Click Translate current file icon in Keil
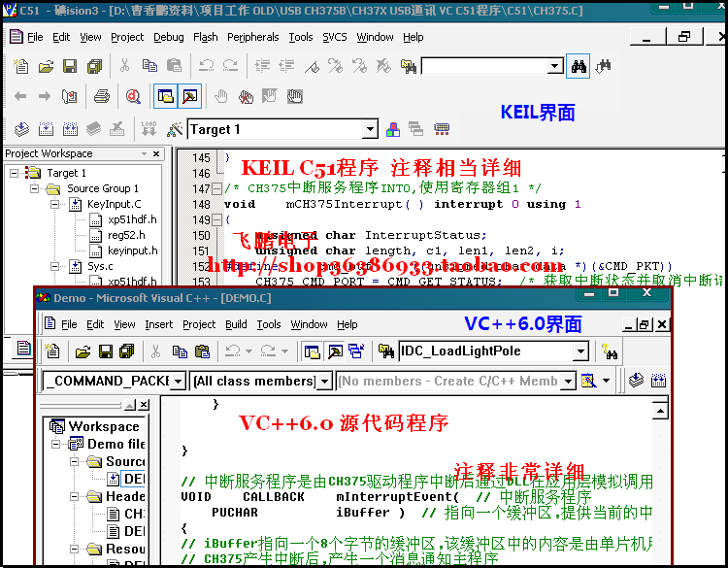Screen dimensions: 728x568 click(x=21, y=128)
